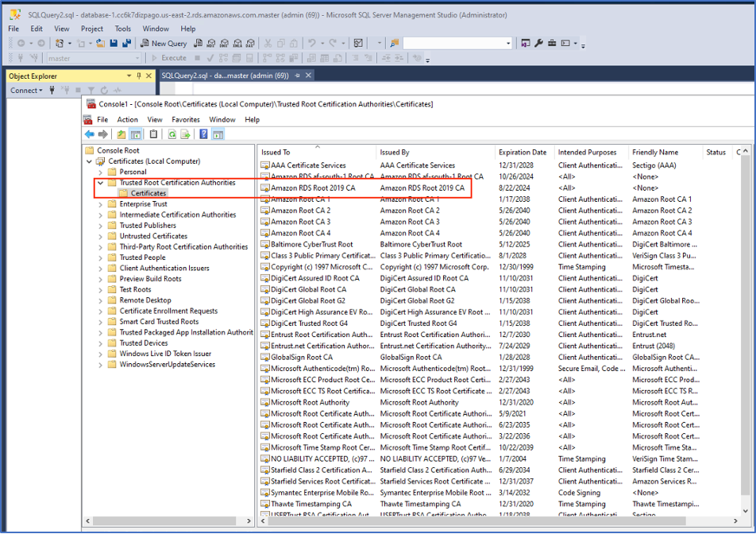Pin the Object Explorer panel

pos(139,76)
